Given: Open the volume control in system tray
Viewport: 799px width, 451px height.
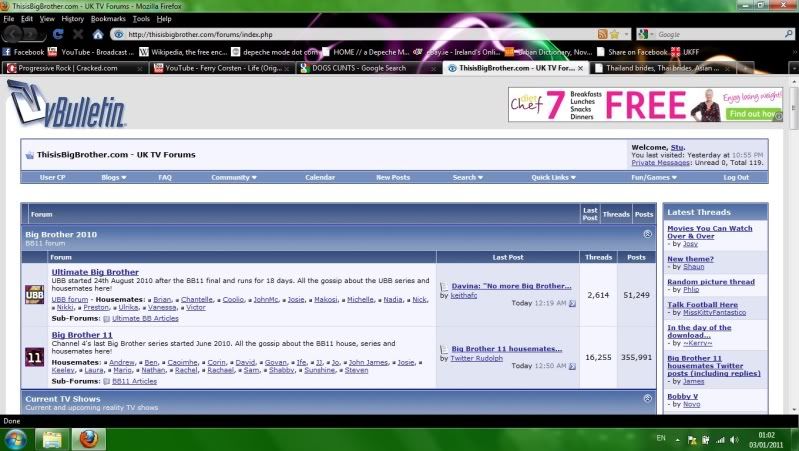Looking at the screenshot, I should [x=734, y=440].
